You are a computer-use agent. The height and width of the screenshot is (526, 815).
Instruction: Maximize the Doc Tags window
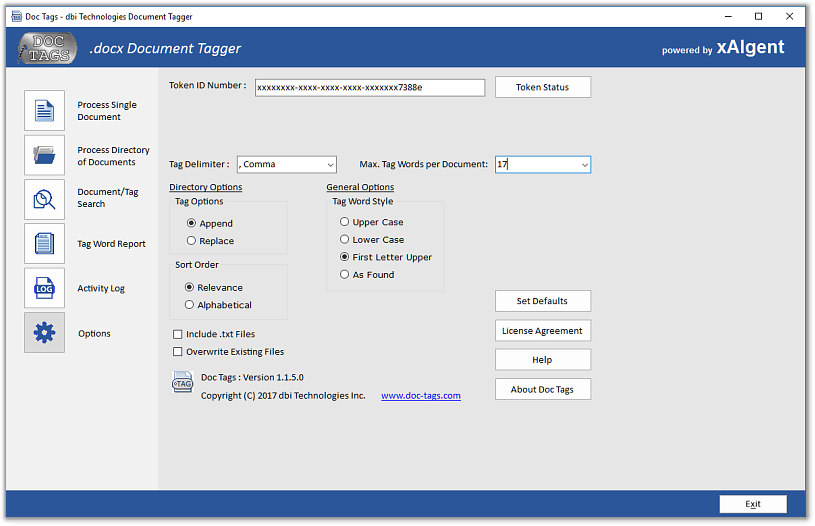tap(758, 16)
